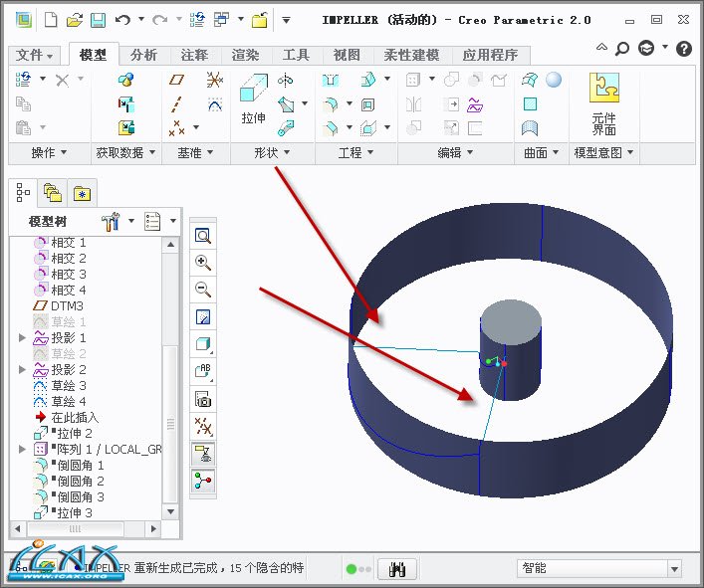
Task: Toggle datum display filters icon
Action: [202, 426]
